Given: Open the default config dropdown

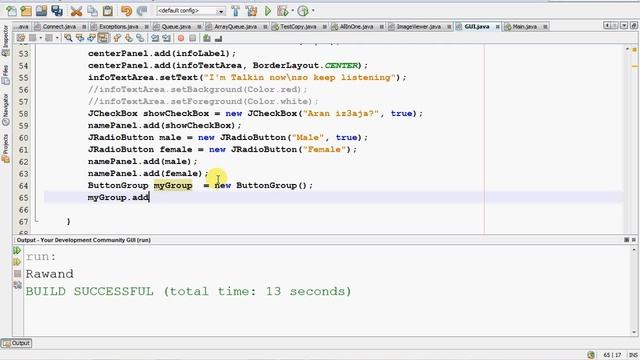Looking at the screenshot, I should tap(191, 11).
